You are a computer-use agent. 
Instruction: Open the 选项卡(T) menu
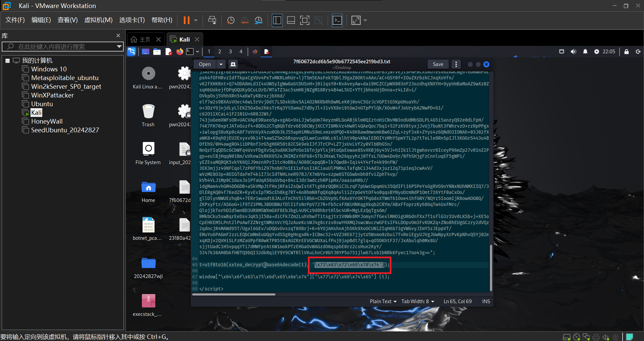(x=132, y=20)
